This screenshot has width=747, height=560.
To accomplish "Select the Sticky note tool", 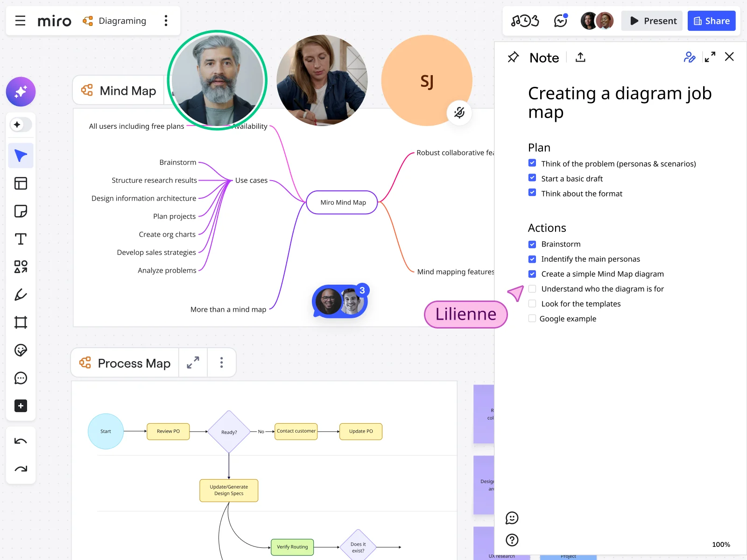I will click(x=21, y=211).
